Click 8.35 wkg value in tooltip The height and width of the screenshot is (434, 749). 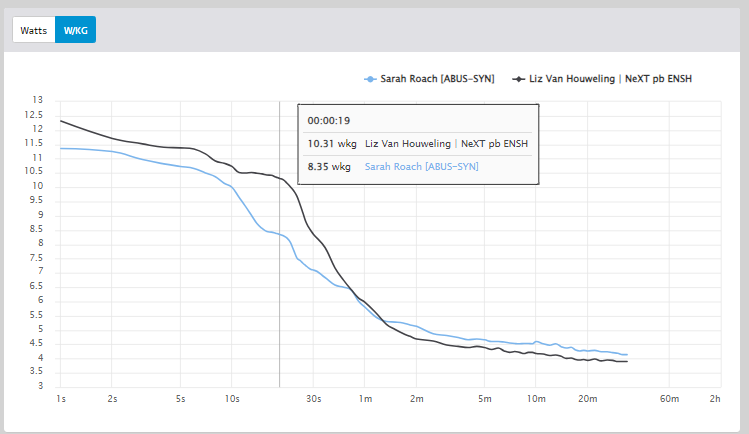pyautogui.click(x=331, y=167)
